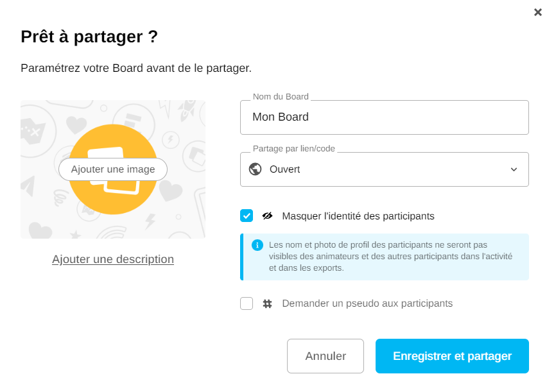547x392 pixels.
Task: Click the 'Masquer l'identité des participants' label
Action: point(358,216)
